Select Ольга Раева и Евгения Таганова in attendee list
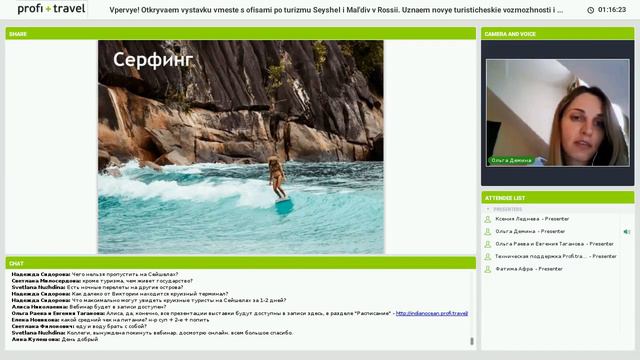The width and height of the screenshot is (640, 360). (554, 244)
